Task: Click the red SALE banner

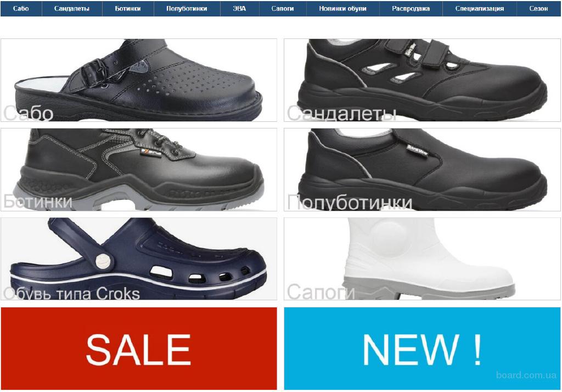Action: point(139,348)
